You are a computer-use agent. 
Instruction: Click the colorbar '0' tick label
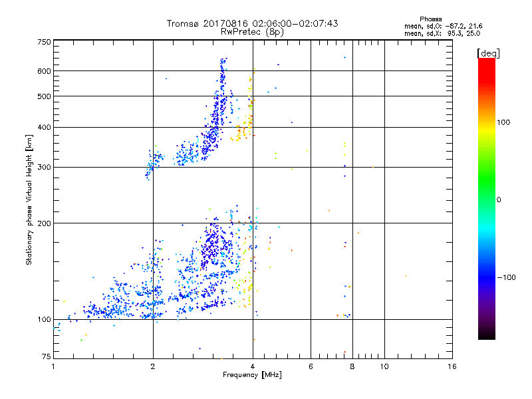(x=498, y=200)
